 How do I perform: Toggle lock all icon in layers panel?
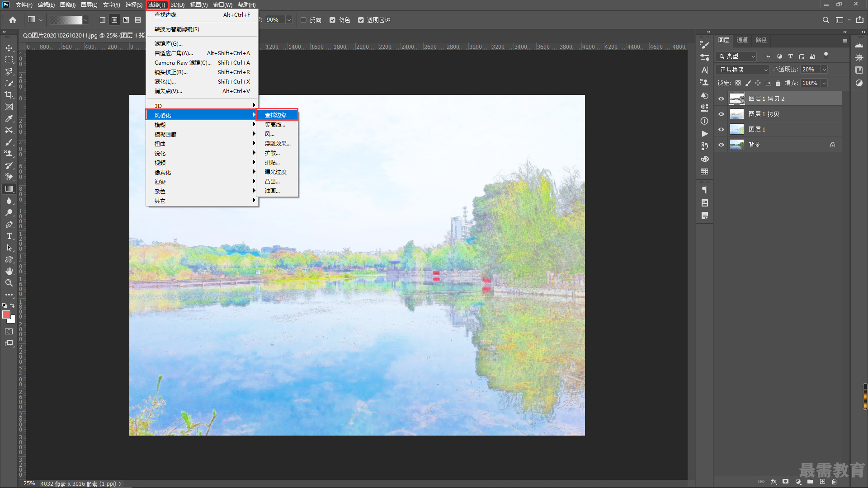click(778, 83)
